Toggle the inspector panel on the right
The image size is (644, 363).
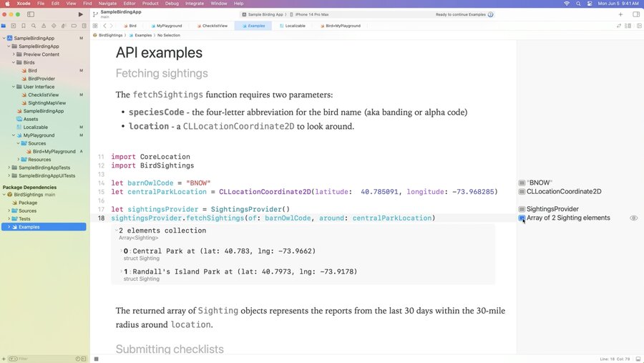pyautogui.click(x=636, y=14)
